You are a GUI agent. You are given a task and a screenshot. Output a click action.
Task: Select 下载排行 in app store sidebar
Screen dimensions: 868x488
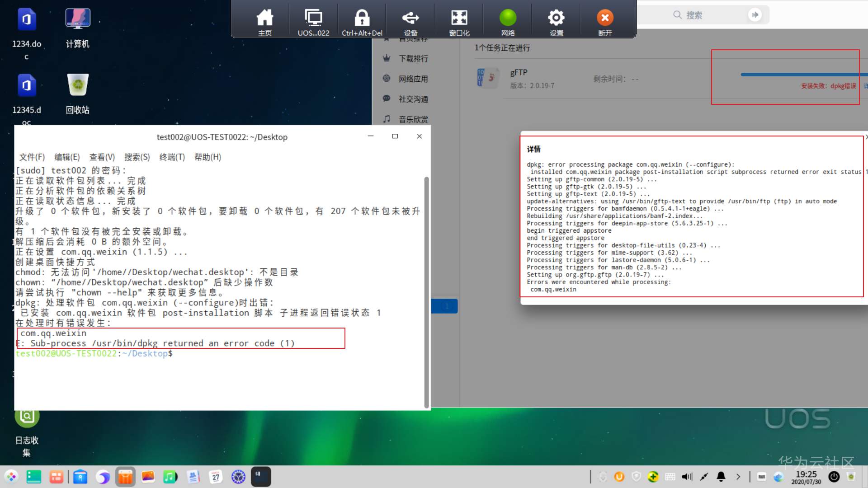pyautogui.click(x=413, y=59)
